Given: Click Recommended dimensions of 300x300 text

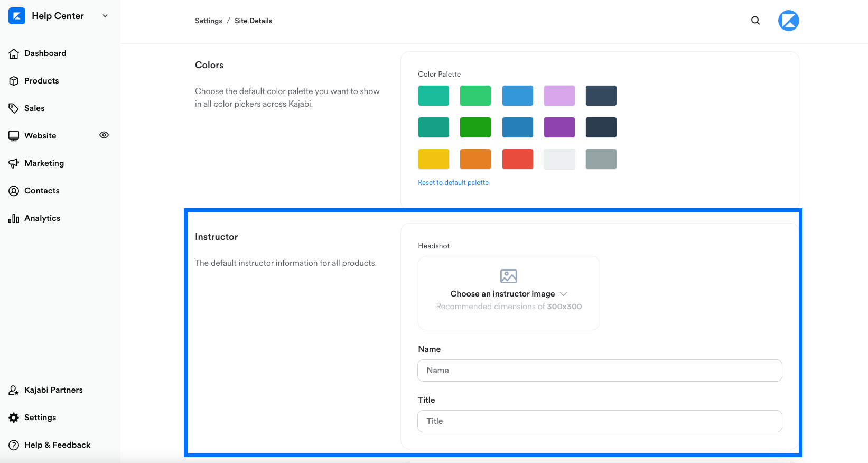Looking at the screenshot, I should tap(509, 307).
